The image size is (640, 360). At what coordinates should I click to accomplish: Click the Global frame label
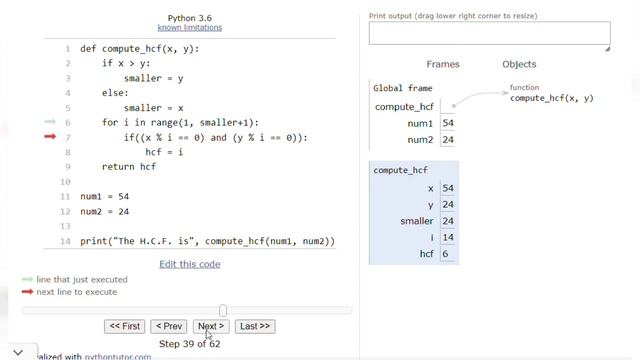click(402, 88)
